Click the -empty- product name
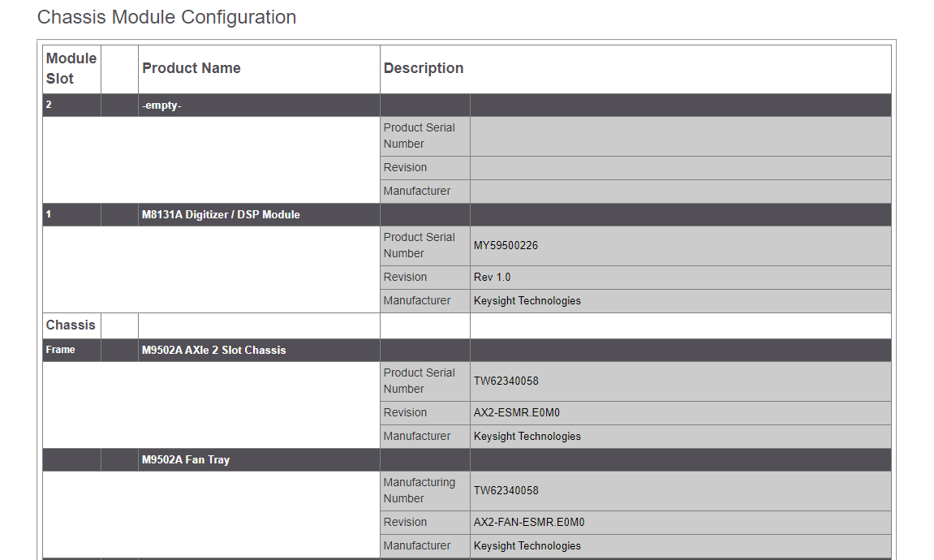 coord(161,106)
